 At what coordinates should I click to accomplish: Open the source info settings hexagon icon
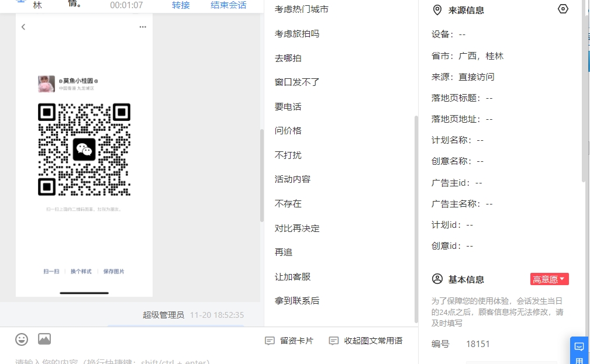pos(563,9)
